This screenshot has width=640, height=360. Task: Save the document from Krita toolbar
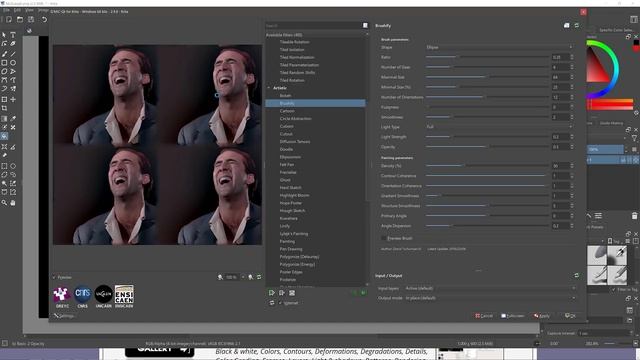(x=31, y=20)
